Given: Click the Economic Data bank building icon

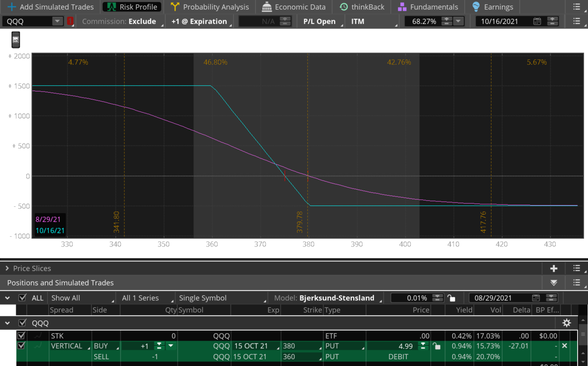Looking at the screenshot, I should click(x=267, y=7).
